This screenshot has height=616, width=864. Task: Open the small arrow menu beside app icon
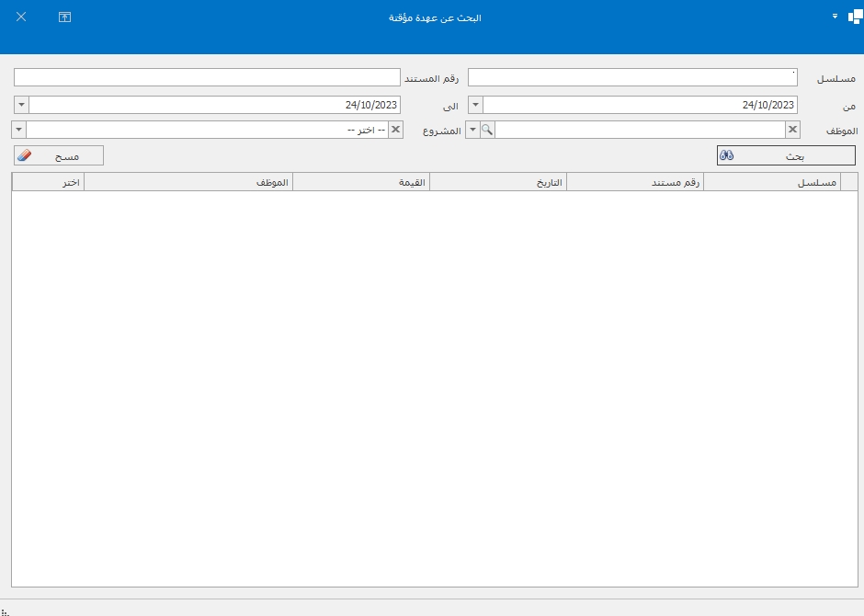click(x=835, y=17)
